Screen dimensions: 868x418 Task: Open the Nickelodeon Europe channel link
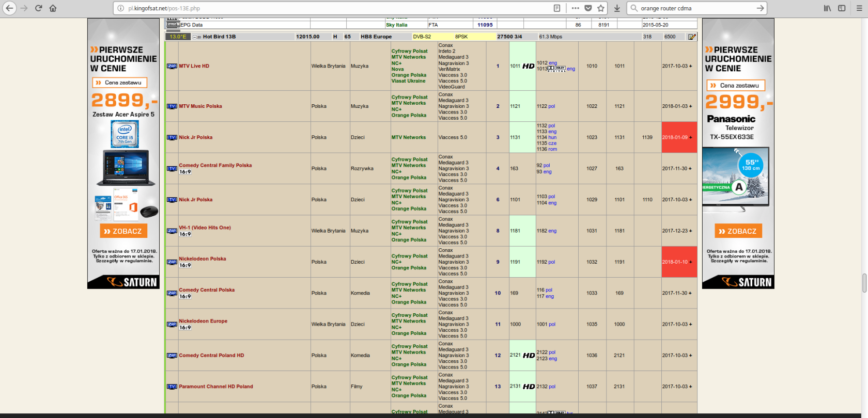pyautogui.click(x=203, y=321)
